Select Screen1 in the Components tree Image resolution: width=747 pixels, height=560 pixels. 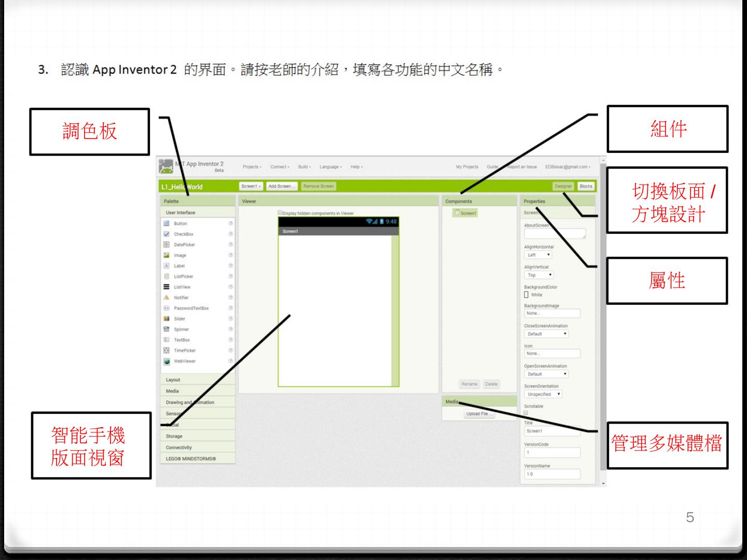[466, 213]
